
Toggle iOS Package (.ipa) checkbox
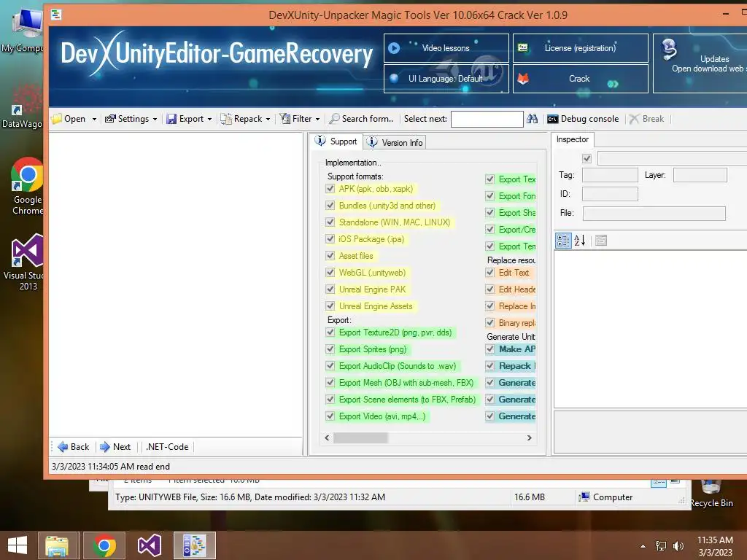click(x=330, y=238)
